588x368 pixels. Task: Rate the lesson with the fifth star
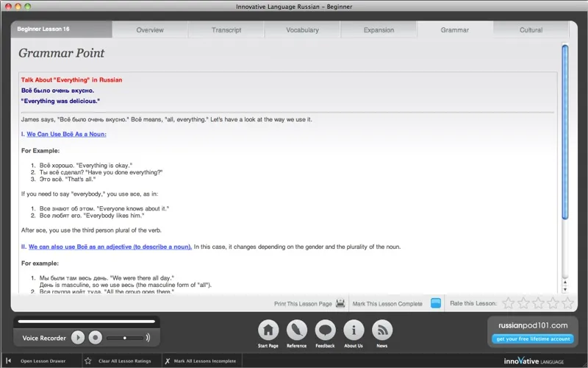click(x=567, y=303)
